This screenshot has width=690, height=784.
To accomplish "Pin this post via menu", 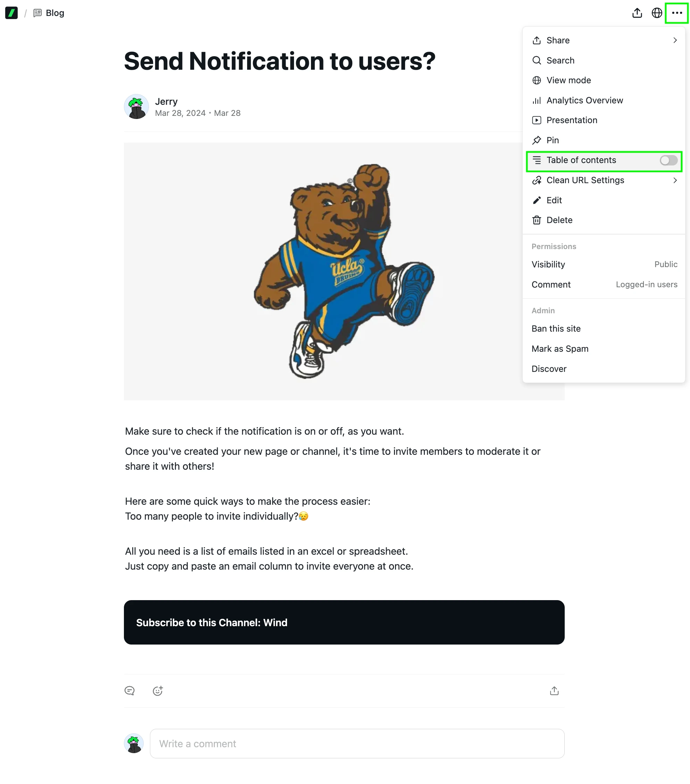I will [552, 140].
